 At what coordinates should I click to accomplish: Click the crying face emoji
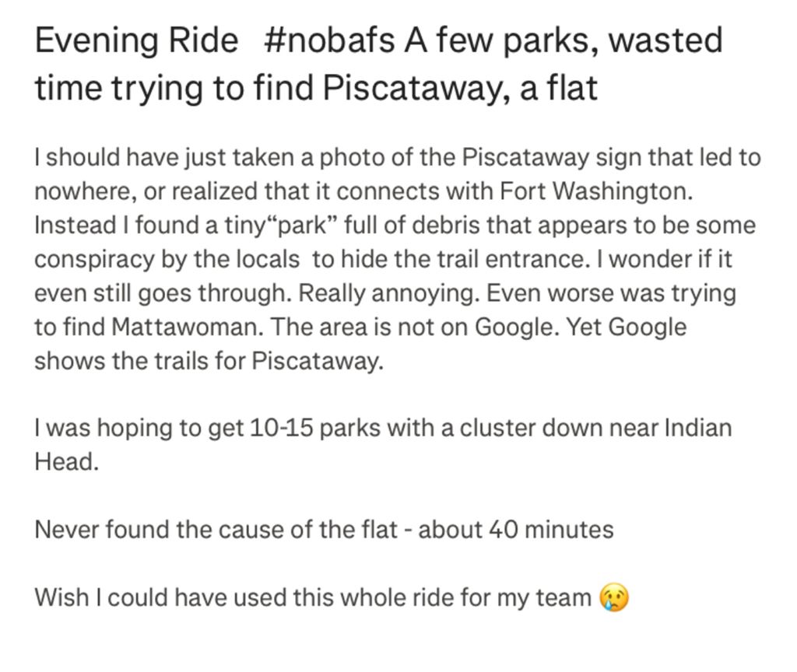614,598
